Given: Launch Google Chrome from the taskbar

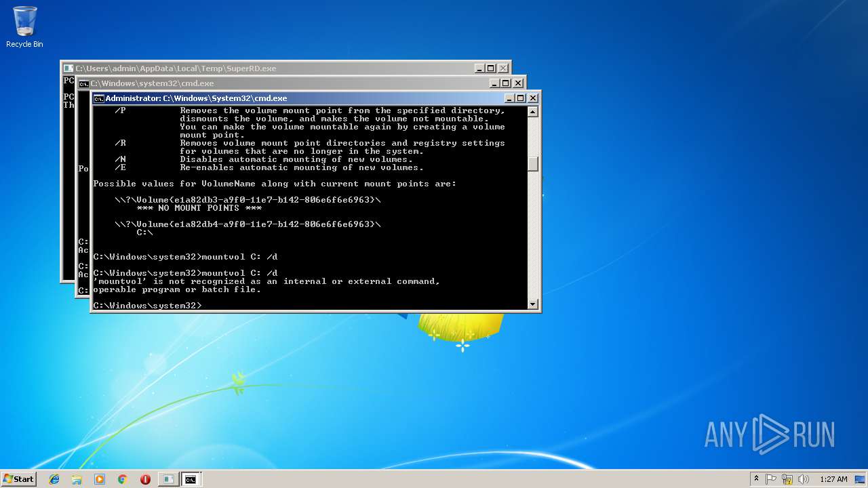Looking at the screenshot, I should (x=122, y=479).
